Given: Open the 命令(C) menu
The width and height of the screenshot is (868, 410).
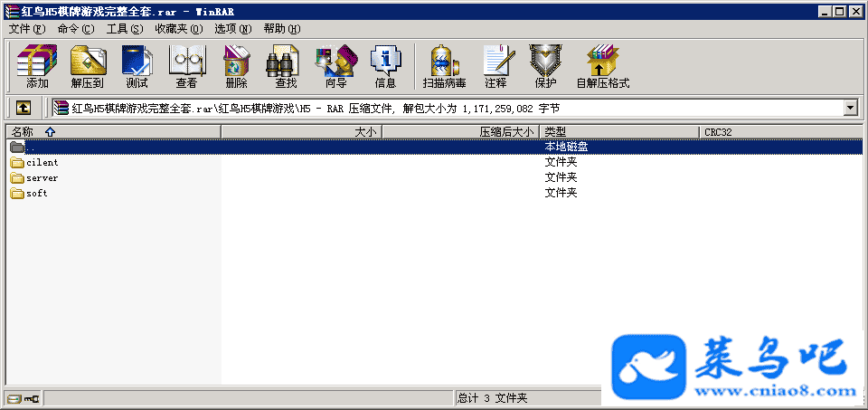Looking at the screenshot, I should tap(76, 29).
